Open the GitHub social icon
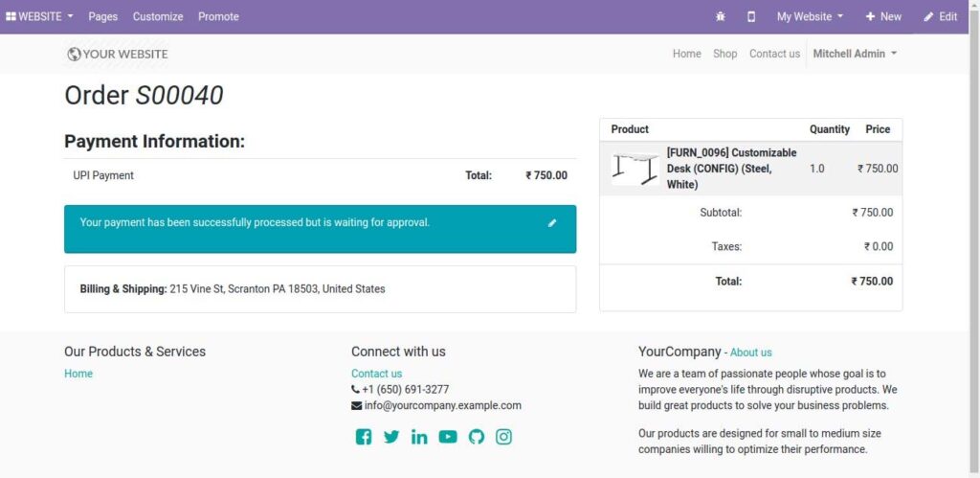This screenshot has height=478, width=980. pos(476,437)
